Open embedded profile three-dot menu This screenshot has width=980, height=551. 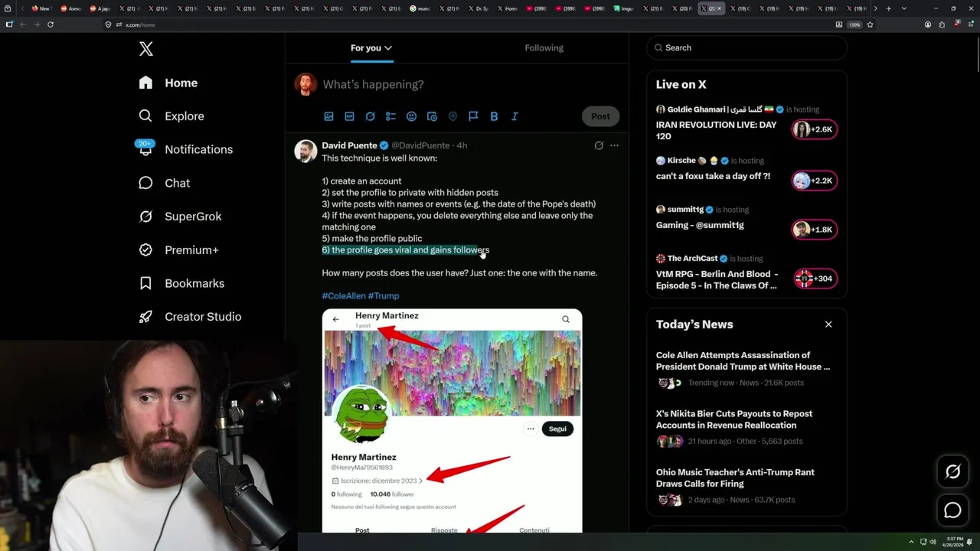tap(530, 429)
